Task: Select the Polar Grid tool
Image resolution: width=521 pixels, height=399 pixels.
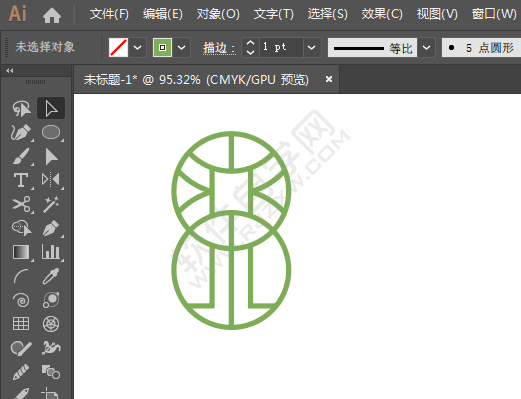Action: pyautogui.click(x=51, y=324)
